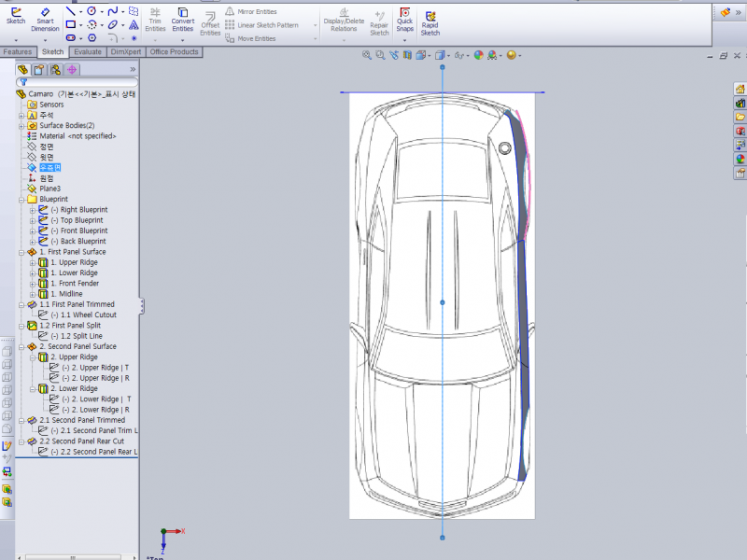Select the Top Blueprint sketch item
The height and width of the screenshot is (560, 747).
(83, 220)
